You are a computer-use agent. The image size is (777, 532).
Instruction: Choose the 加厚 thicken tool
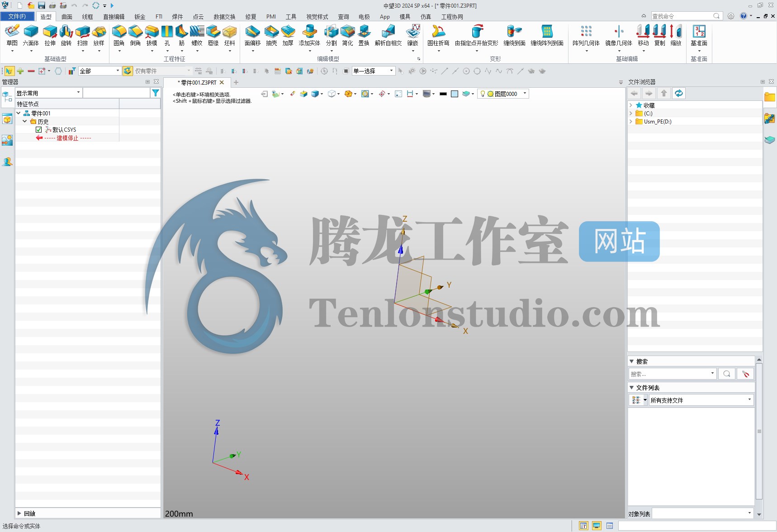(288, 35)
